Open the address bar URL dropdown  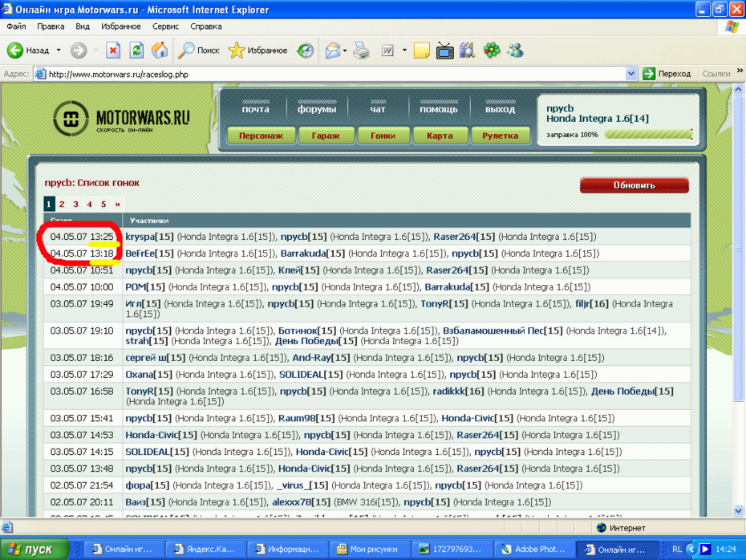pyautogui.click(x=630, y=74)
